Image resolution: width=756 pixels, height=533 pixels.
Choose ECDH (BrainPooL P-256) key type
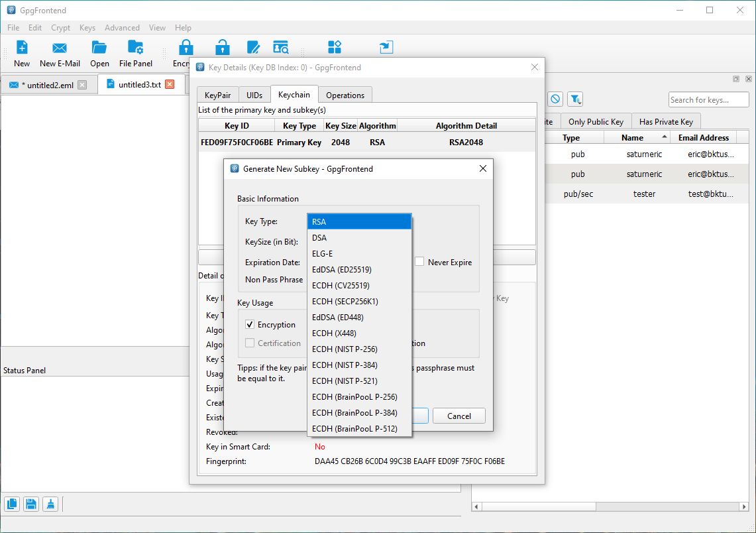click(x=359, y=397)
